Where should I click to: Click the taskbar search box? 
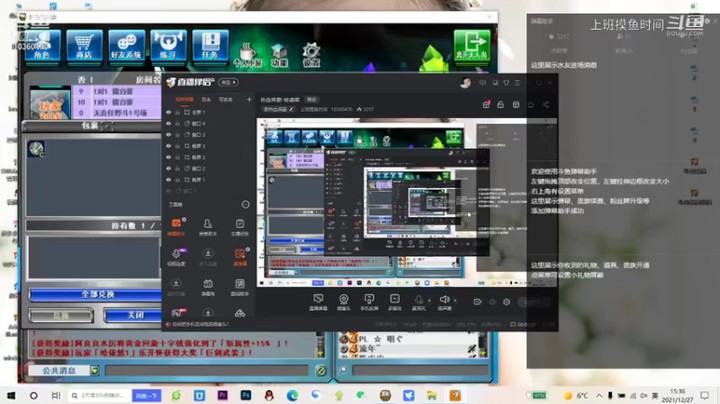[100, 395]
